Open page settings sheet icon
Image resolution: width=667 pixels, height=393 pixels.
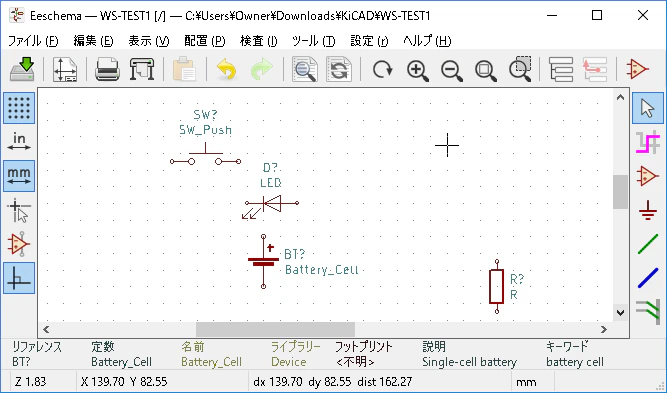(x=65, y=69)
